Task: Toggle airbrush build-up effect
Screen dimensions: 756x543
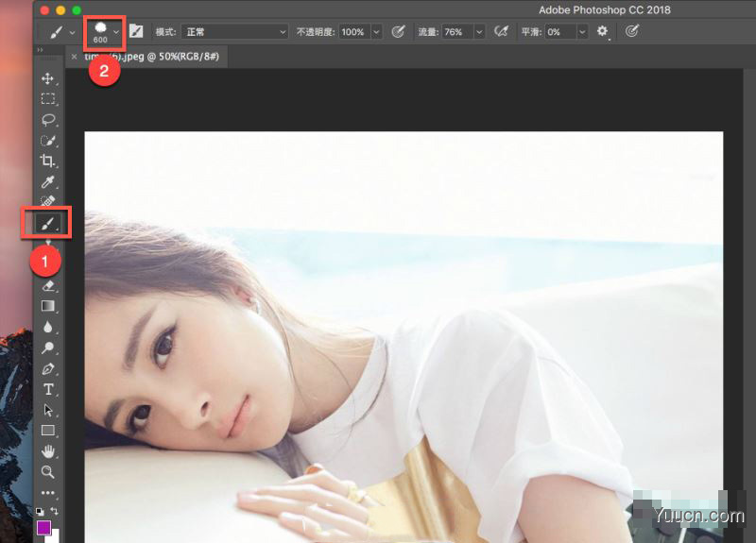Action: 502,32
